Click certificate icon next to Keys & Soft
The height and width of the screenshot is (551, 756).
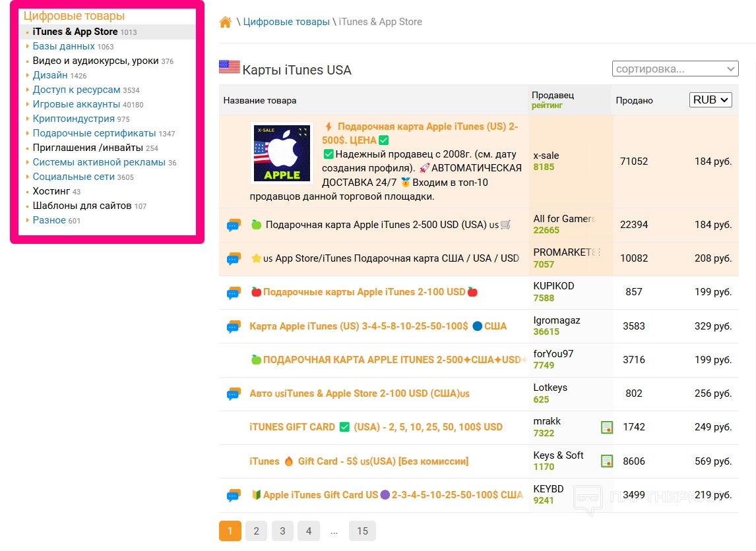(x=607, y=461)
